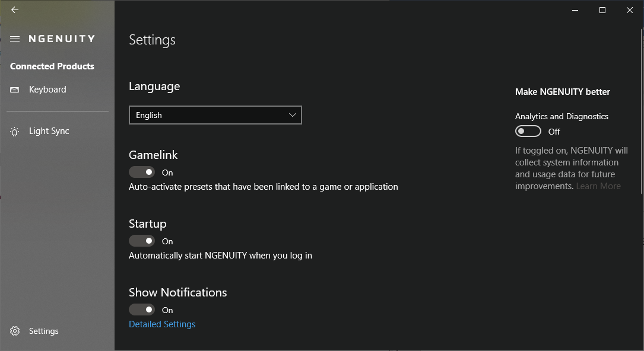The image size is (644, 351).
Task: Open the Detailed Settings link
Action: pos(162,324)
